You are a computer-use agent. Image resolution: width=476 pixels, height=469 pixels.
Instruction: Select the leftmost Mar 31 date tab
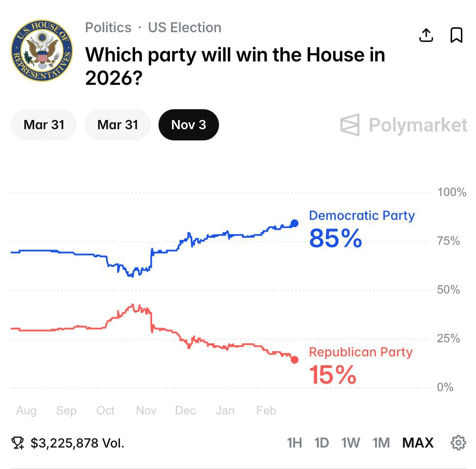(x=44, y=125)
